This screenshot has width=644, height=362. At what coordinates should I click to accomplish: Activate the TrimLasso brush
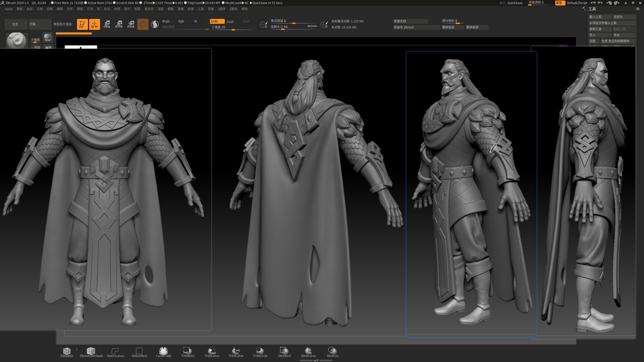pos(212,350)
